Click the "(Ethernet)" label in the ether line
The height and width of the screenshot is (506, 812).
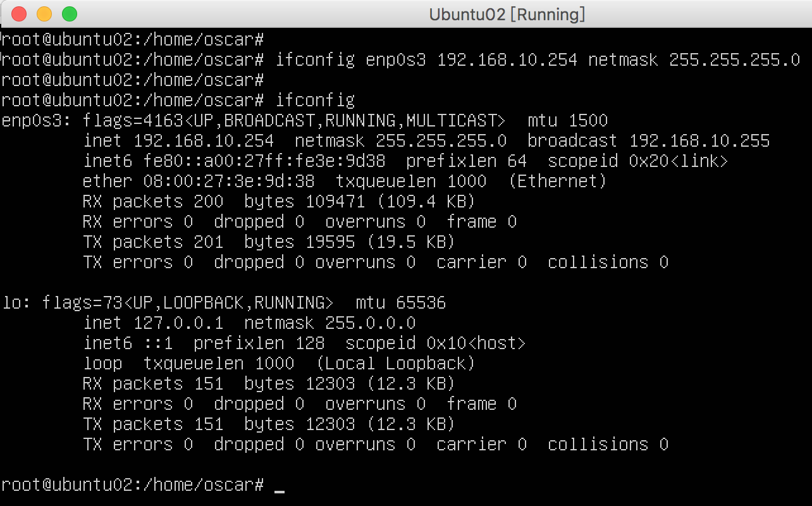tap(557, 182)
